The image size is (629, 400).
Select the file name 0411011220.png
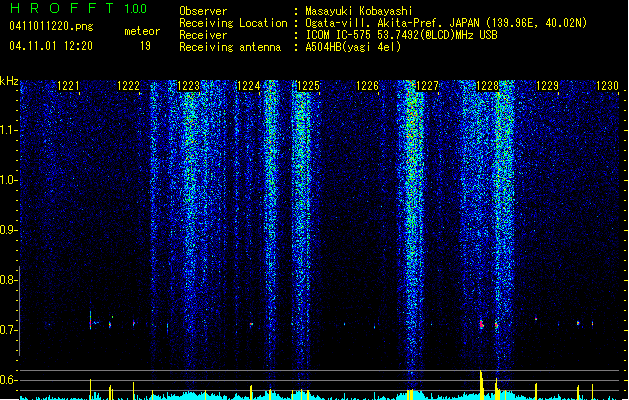pyautogui.click(x=51, y=26)
